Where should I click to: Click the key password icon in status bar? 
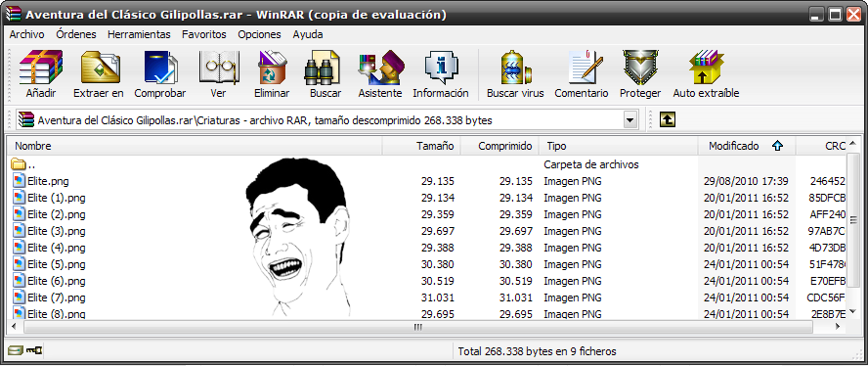click(x=34, y=350)
